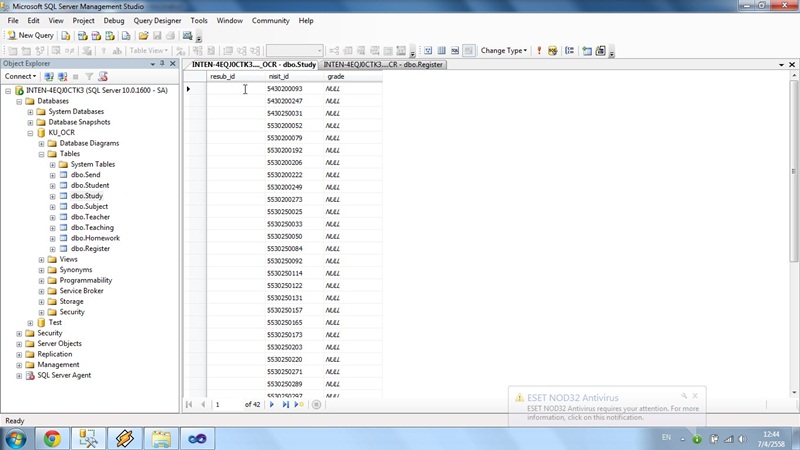Viewport: 800px width, 450px height.
Task: Open Google Chrome from the taskbar
Action: pyautogui.click(x=51, y=438)
